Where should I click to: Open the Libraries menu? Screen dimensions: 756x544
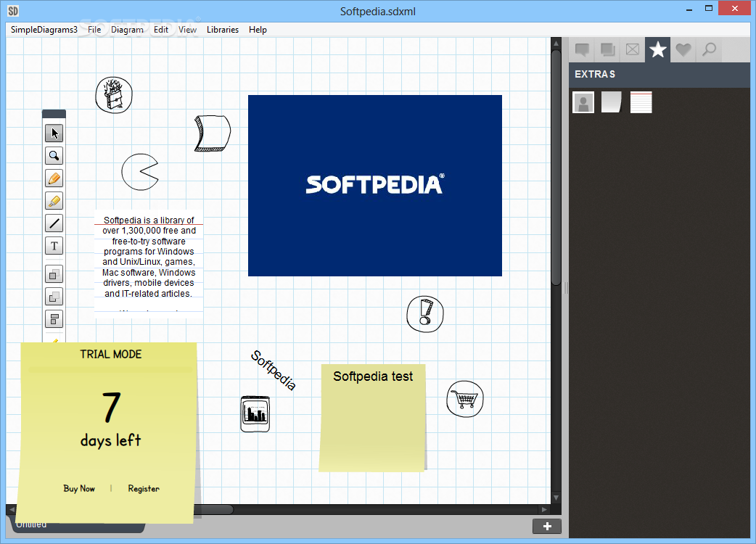pyautogui.click(x=223, y=30)
